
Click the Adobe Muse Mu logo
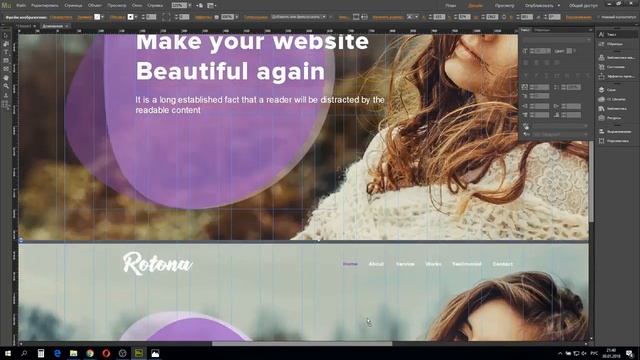(6, 6)
